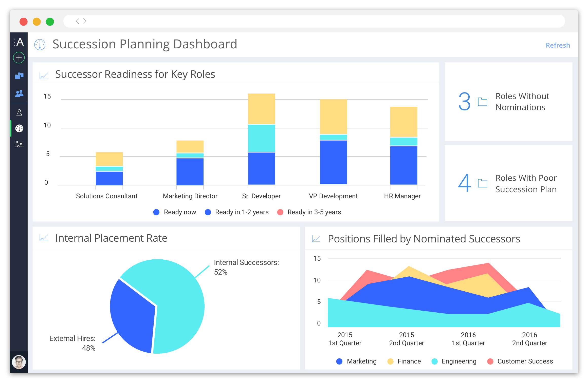Screen dimensions: 588x383
Task: Click the browser back arrow
Action: 78,21
